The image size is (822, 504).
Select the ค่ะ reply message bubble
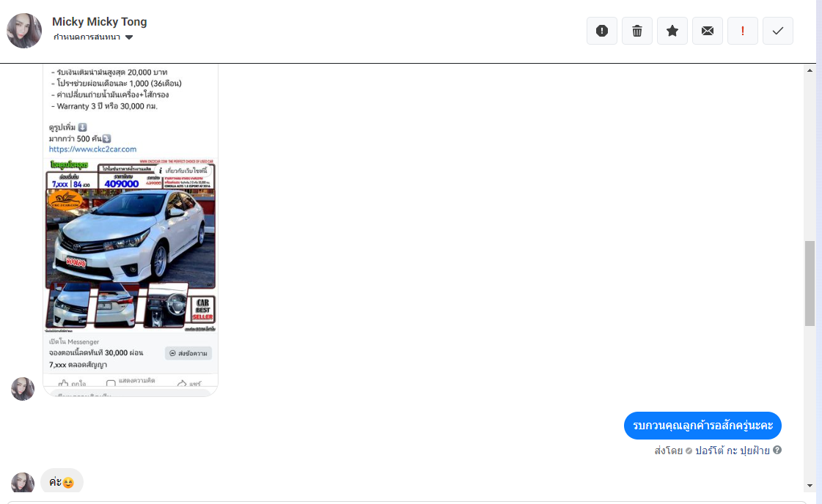click(62, 482)
